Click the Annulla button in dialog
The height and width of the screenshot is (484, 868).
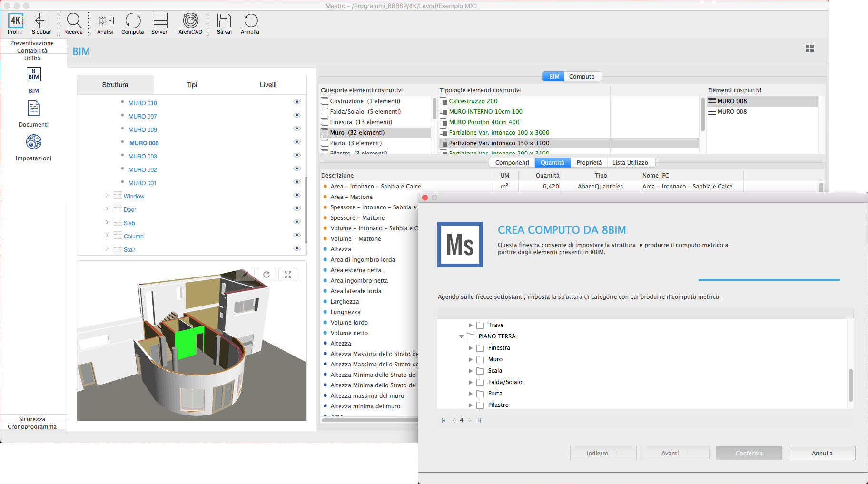point(822,453)
